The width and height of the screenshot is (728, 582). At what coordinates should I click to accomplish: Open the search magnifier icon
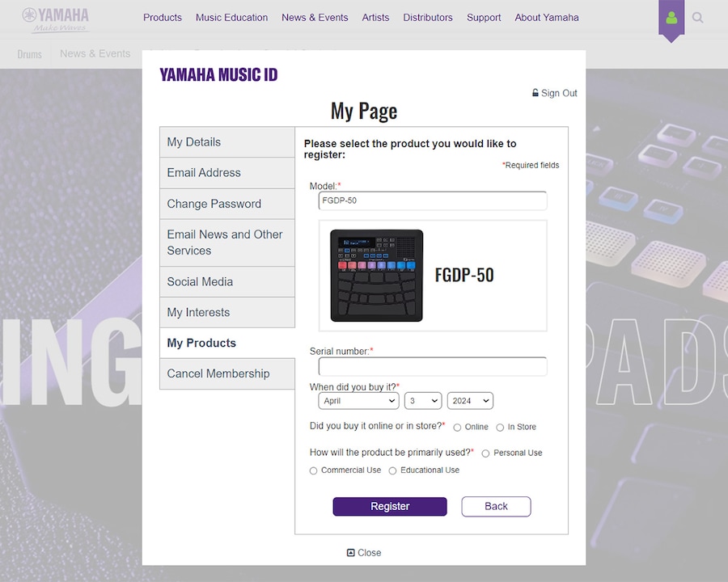tap(697, 18)
